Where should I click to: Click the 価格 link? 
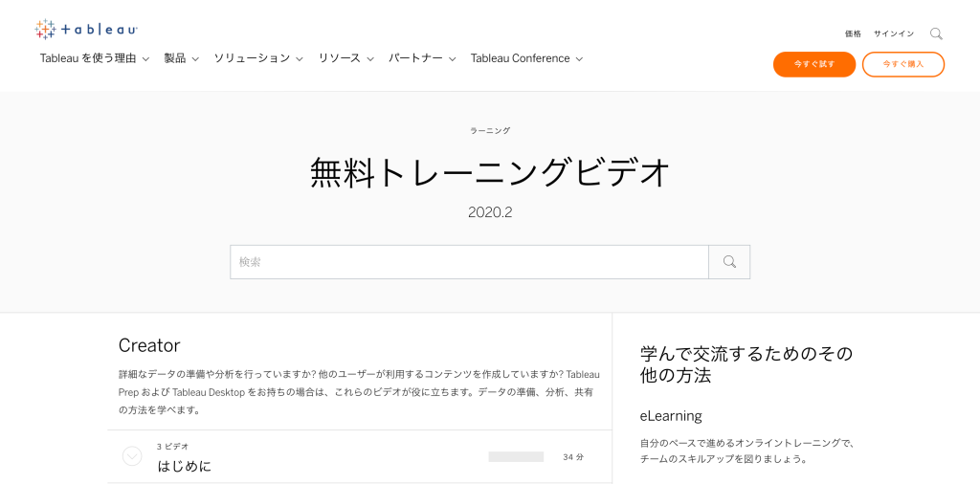[853, 34]
